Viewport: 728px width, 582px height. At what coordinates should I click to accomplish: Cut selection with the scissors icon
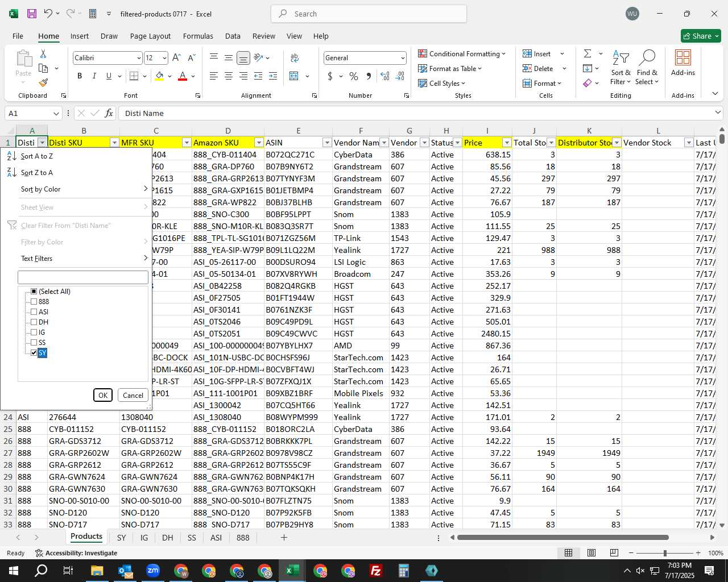point(43,53)
